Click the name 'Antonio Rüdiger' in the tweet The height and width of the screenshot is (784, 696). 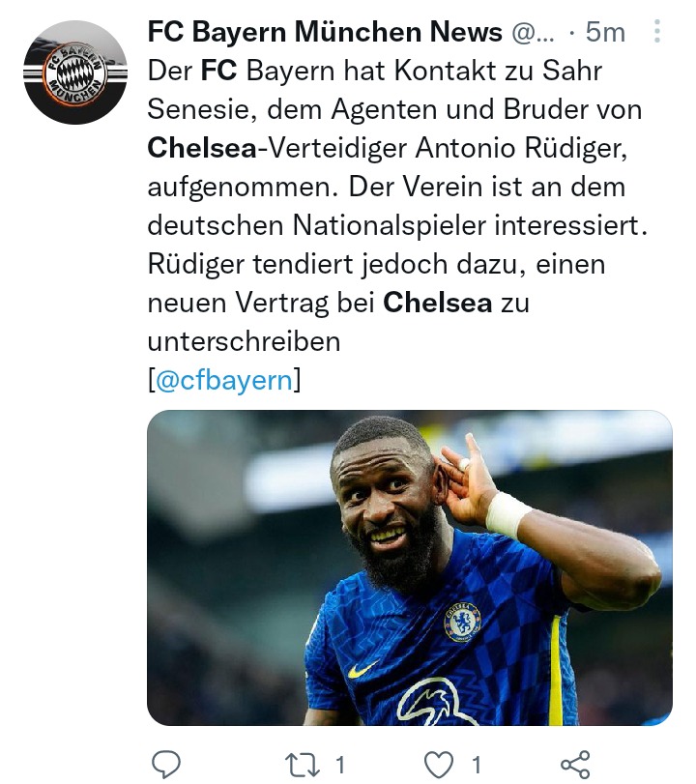518,149
